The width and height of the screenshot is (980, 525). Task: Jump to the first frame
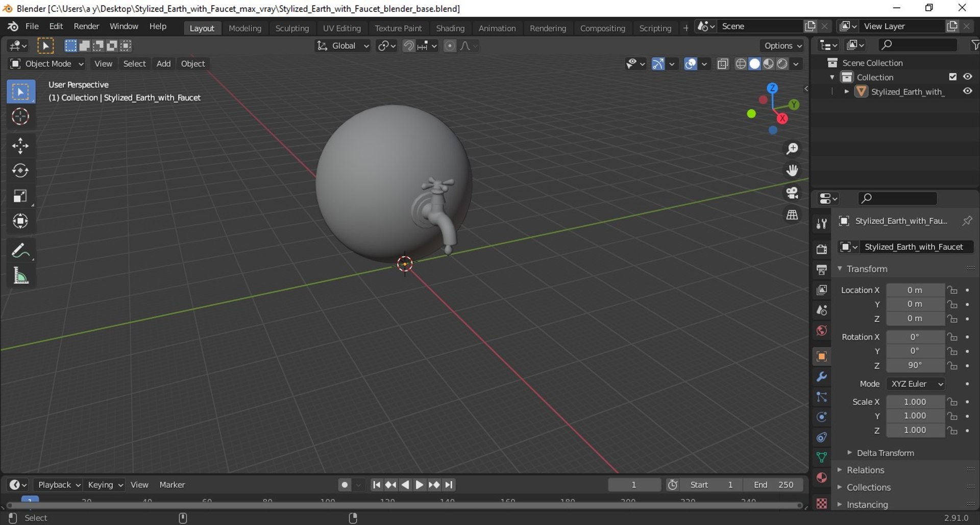point(376,485)
